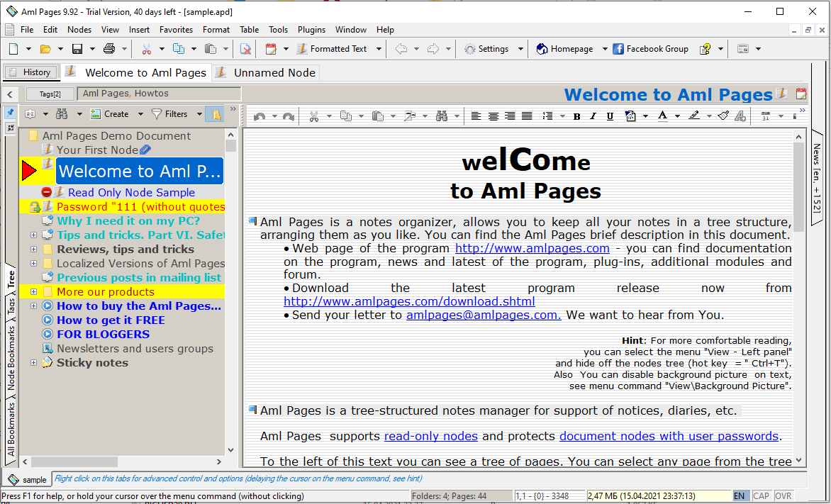Click the pin icon at the left panel edge
The image size is (831, 504).
10,112
